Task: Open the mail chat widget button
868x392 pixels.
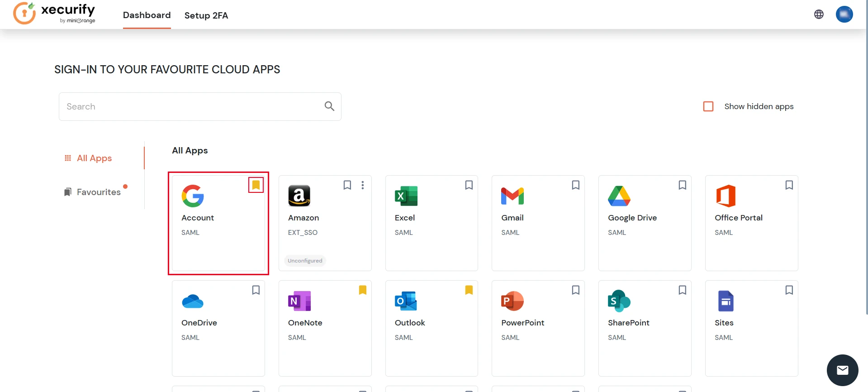Action: 842,370
